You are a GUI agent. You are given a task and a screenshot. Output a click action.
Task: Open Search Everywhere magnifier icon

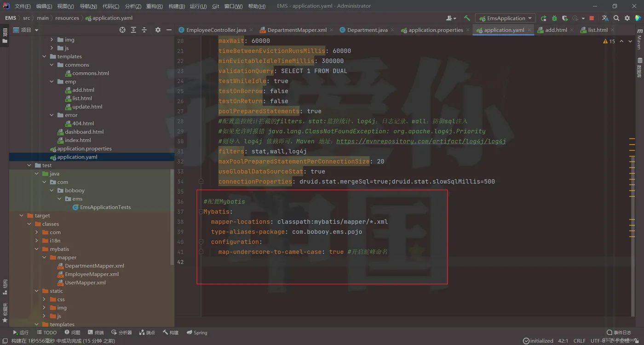[x=616, y=18]
